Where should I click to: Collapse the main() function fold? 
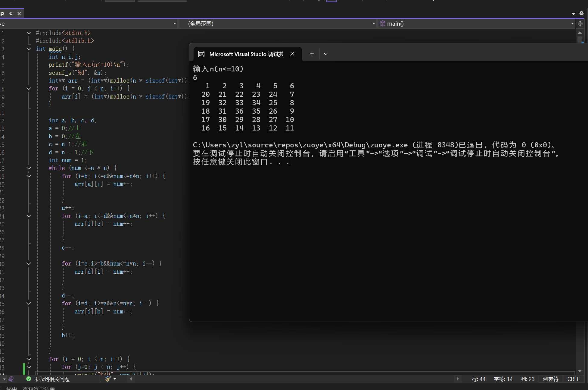click(x=29, y=49)
